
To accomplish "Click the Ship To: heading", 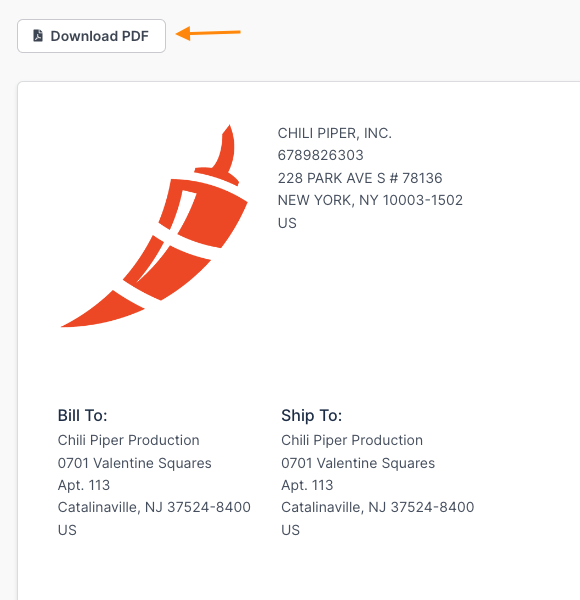I will click(x=312, y=416).
